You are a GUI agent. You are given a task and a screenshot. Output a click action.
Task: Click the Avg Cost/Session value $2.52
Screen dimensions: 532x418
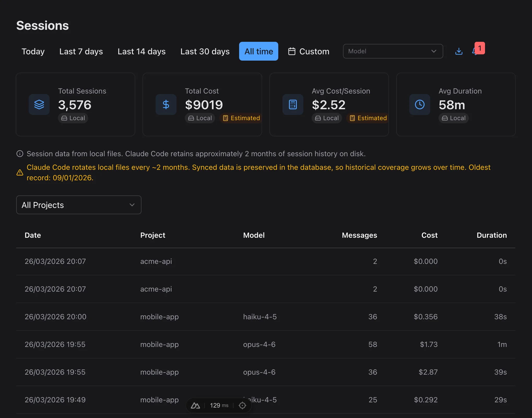click(x=329, y=105)
